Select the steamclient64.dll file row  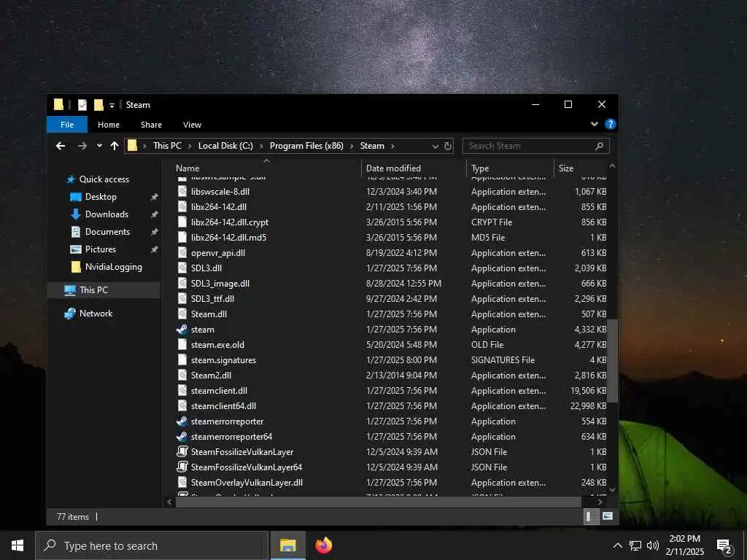[x=392, y=406]
